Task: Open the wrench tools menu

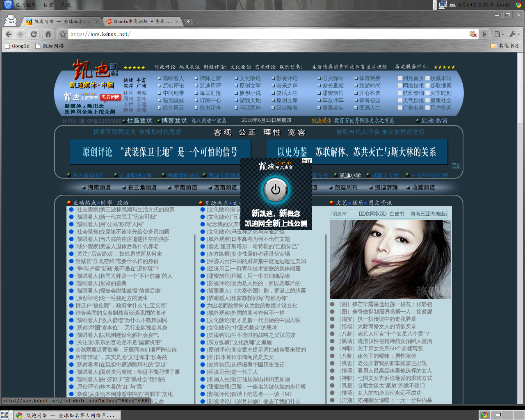Action: 514,34
